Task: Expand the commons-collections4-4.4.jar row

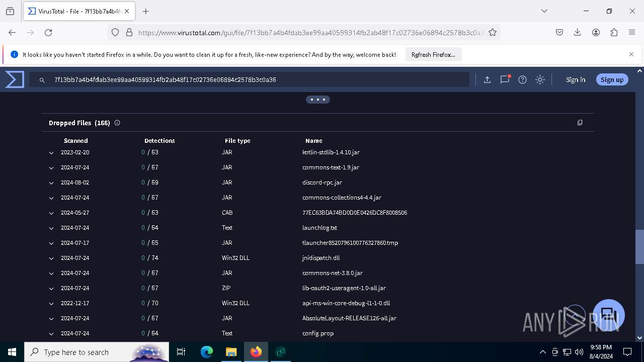Action: pos(51,198)
